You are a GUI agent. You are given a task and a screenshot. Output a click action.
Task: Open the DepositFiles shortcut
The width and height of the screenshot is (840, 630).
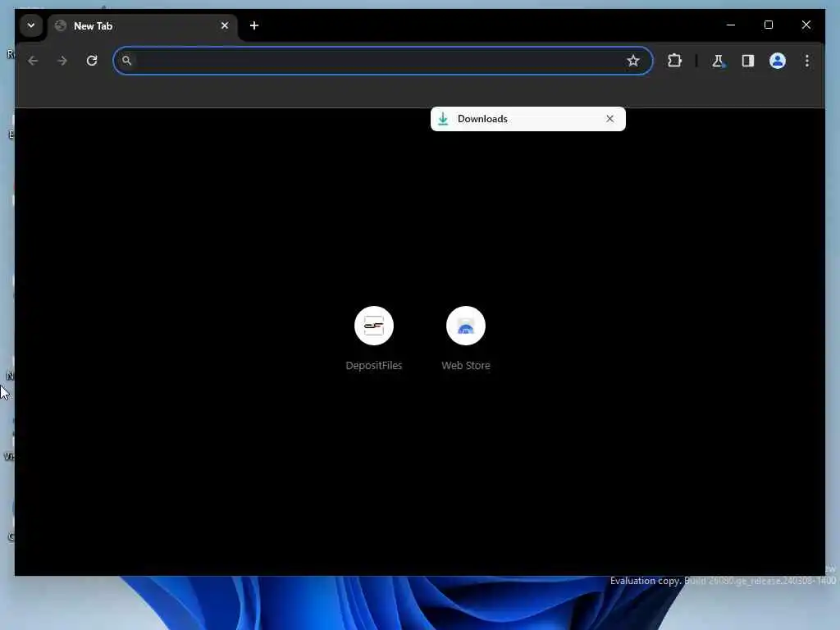point(374,326)
